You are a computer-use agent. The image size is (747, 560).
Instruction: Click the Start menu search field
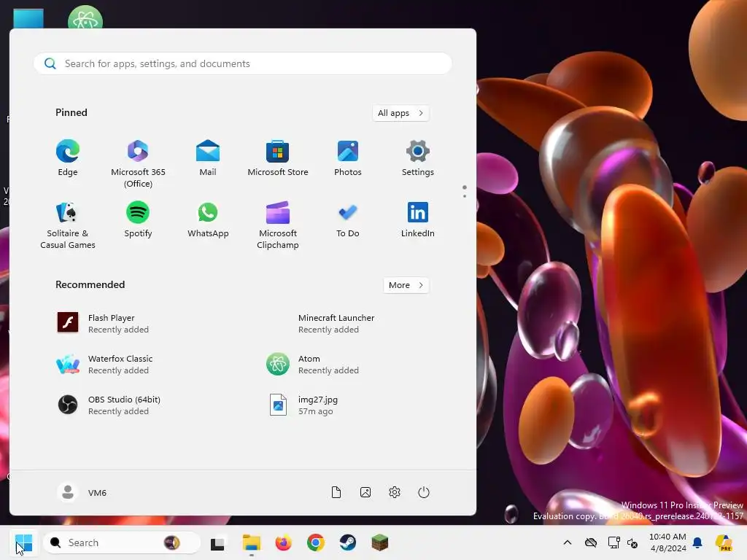242,63
